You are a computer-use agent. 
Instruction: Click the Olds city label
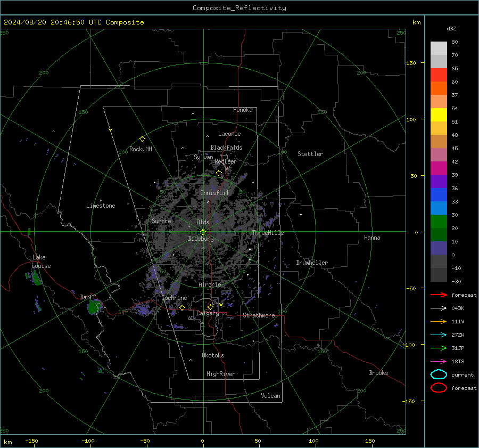[203, 222]
